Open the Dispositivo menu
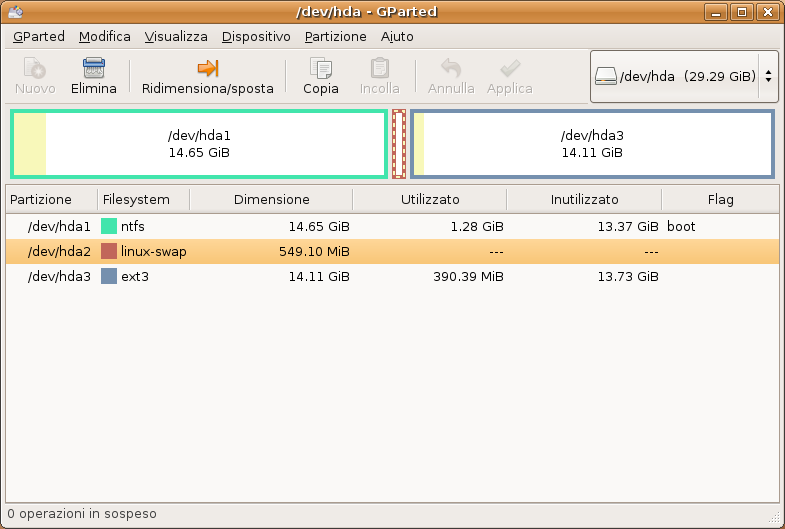785x529 pixels. (x=256, y=36)
